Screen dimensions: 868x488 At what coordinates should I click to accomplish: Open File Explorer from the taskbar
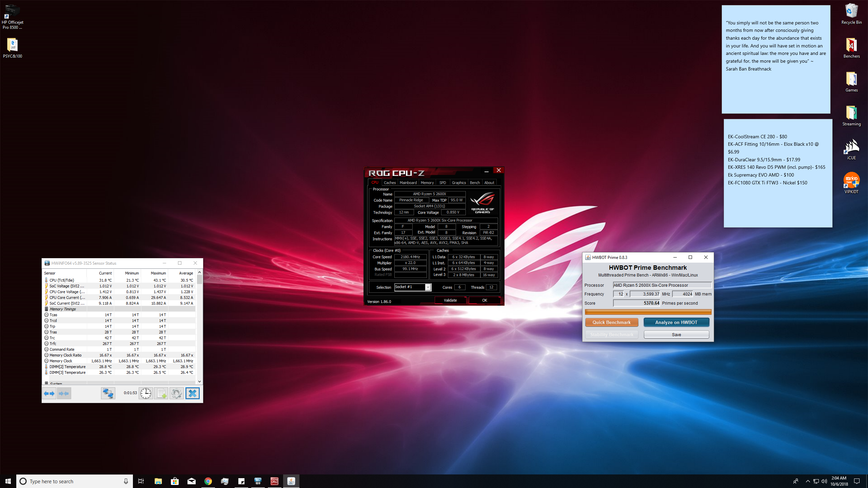tap(158, 481)
